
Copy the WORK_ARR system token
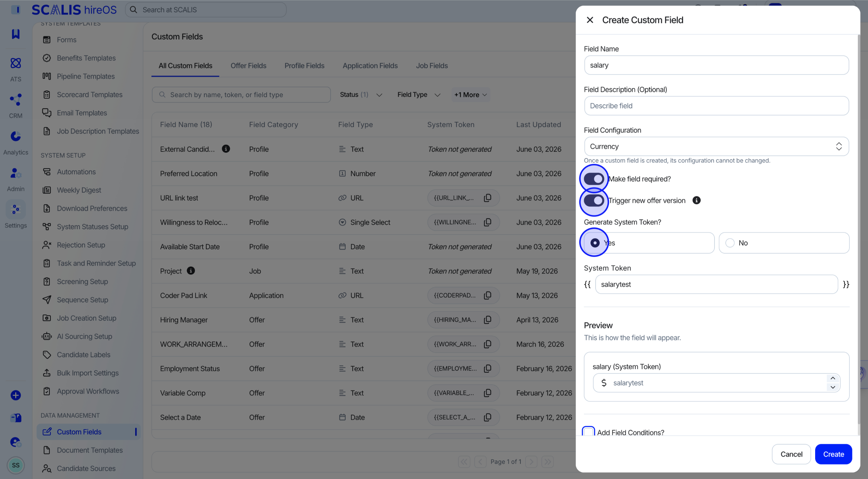pos(488,344)
